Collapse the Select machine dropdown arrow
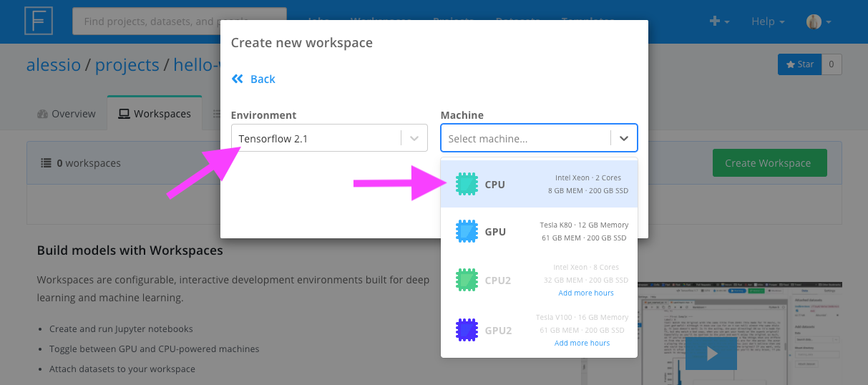Image resolution: width=868 pixels, height=385 pixels. click(623, 139)
